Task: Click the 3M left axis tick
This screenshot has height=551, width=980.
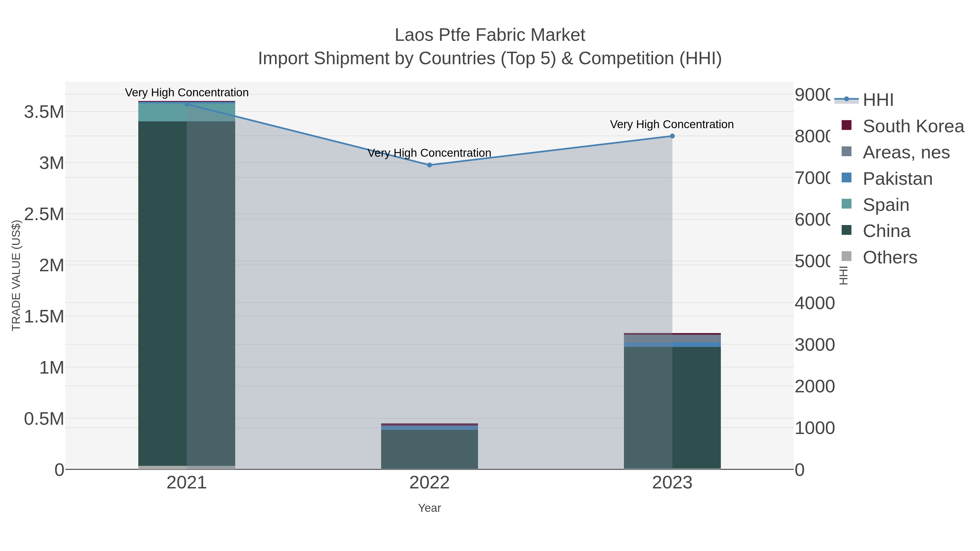Action: tap(52, 163)
